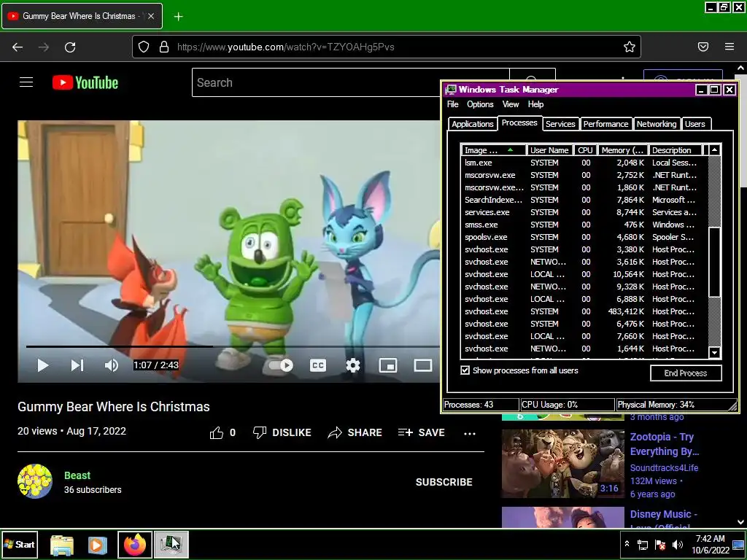Open a new Firefox tab
747x560 pixels.
[178, 17]
